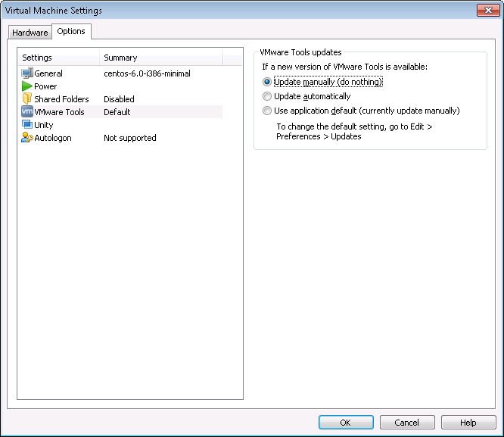Close the Virtual Machine Settings dialog
Viewport: 504px width, 437px height.
click(488, 11)
